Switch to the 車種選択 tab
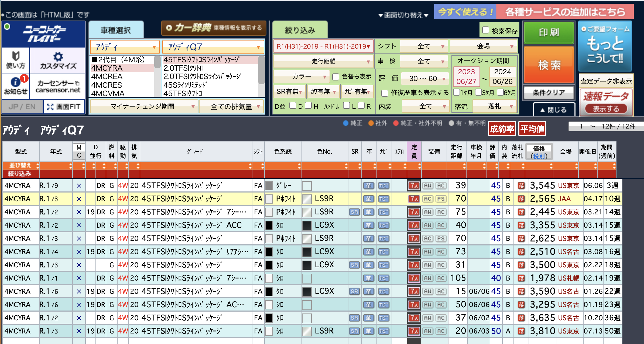Screen dimensions: 644x344 (116, 30)
